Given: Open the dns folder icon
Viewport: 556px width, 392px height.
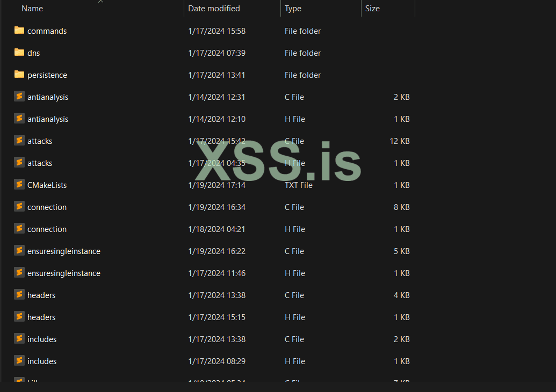Looking at the screenshot, I should tap(19, 53).
